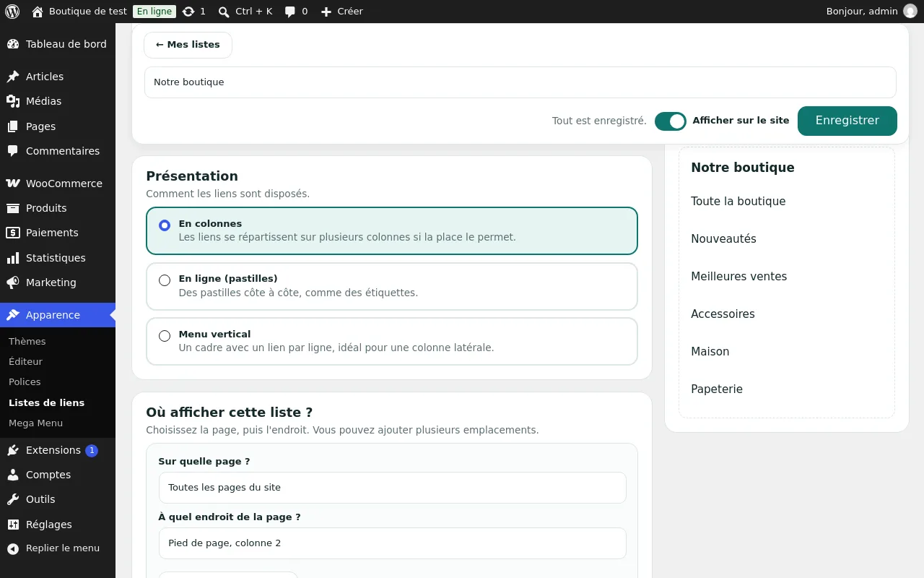Screen dimensions: 924x578
Task: Click the Meilleures ventes preview link
Action: coord(739,277)
